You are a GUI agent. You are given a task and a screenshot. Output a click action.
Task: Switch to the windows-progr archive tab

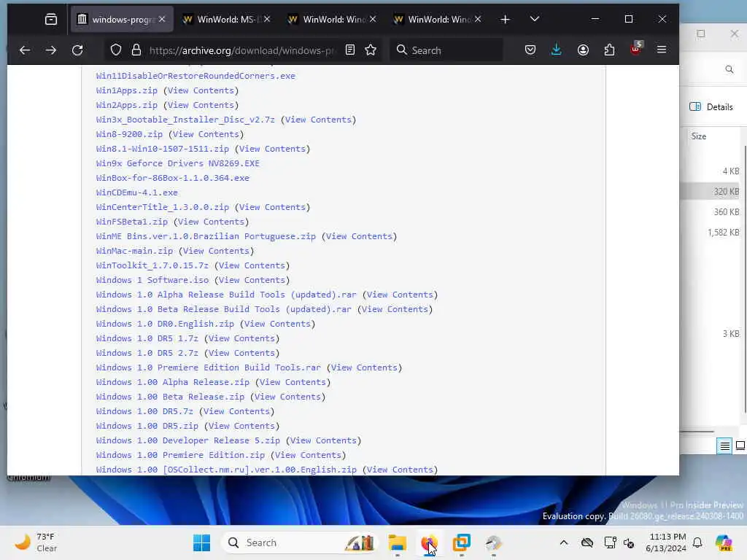122,19
